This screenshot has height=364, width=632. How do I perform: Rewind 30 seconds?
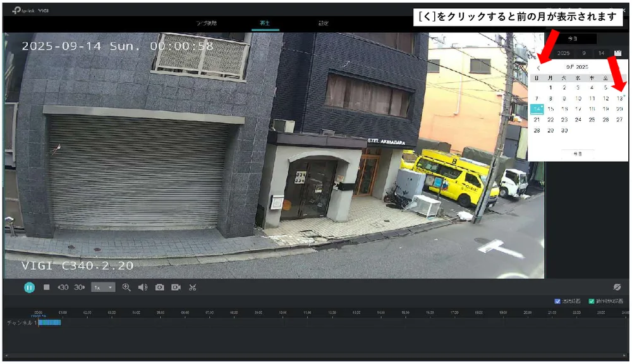click(x=63, y=288)
